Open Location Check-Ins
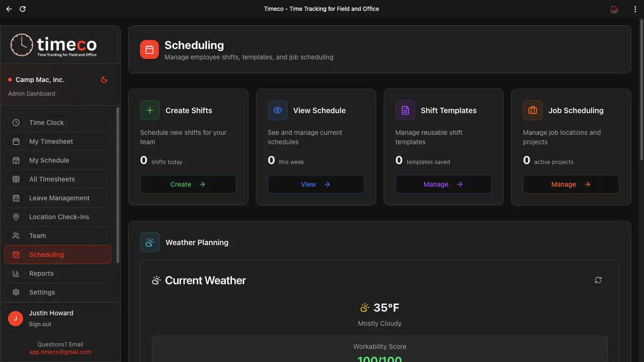Image resolution: width=644 pixels, height=362 pixels. [x=58, y=217]
